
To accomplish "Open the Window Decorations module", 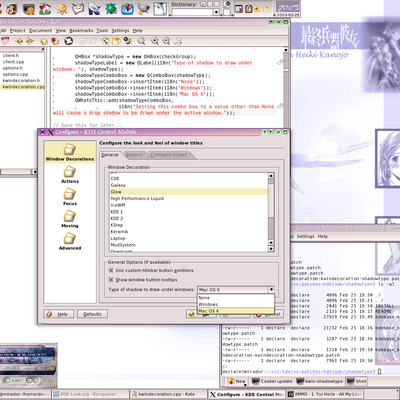I will coord(70,152).
